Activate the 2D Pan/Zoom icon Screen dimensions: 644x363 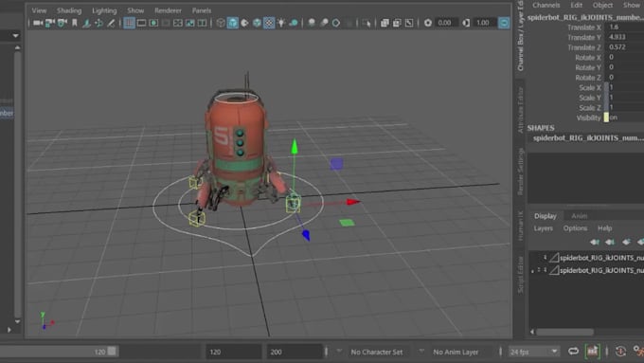coord(99,23)
